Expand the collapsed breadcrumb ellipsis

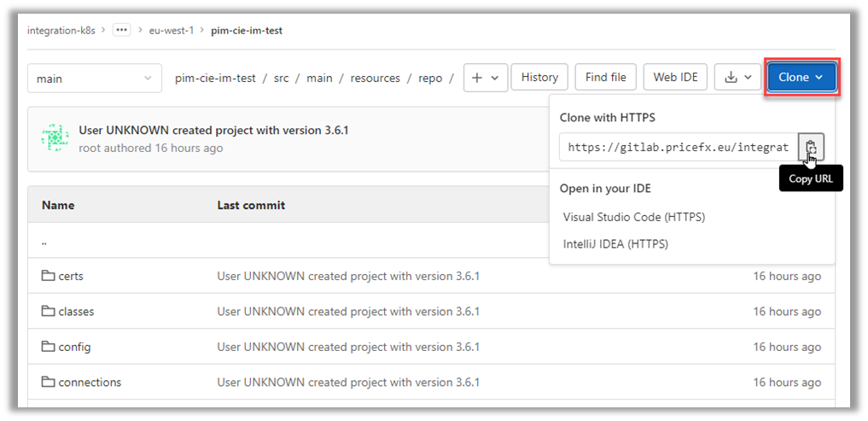coord(121,30)
